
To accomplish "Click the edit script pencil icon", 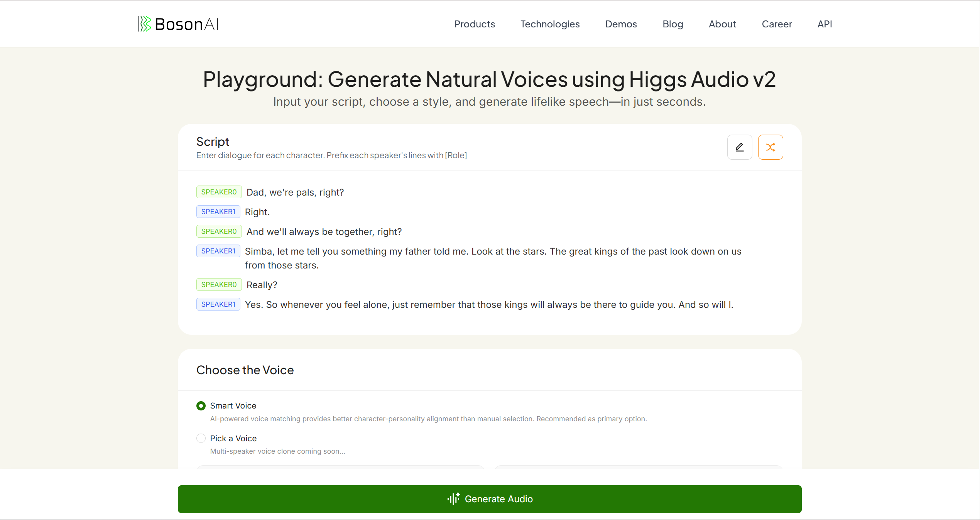I will [x=739, y=147].
